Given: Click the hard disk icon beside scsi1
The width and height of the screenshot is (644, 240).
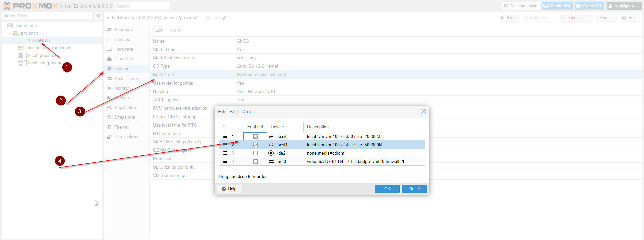Looking at the screenshot, I should (271, 145).
